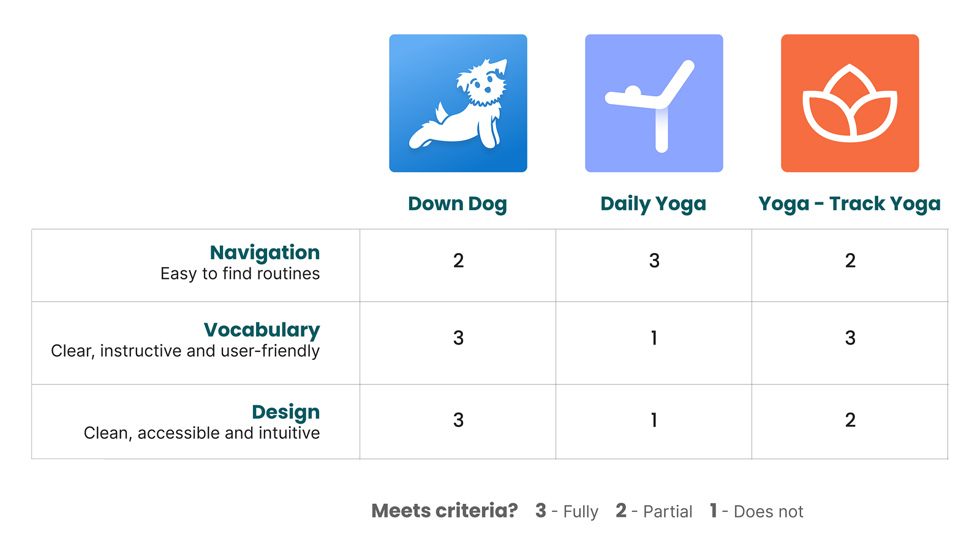The image size is (980, 556).
Task: Select the Down Dog column heading
Action: coord(458,204)
